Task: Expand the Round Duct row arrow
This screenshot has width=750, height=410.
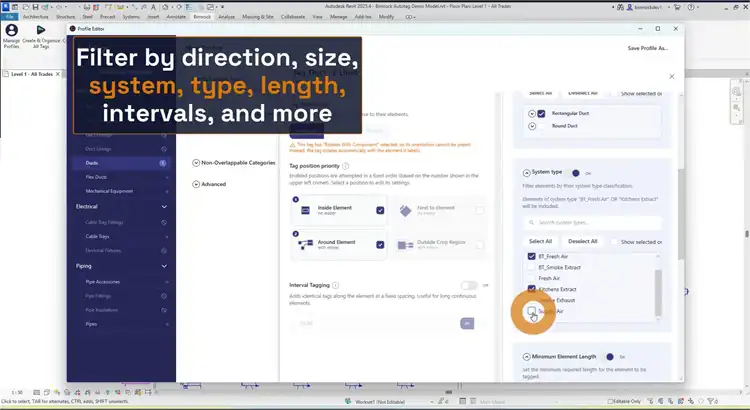Action: [x=531, y=126]
